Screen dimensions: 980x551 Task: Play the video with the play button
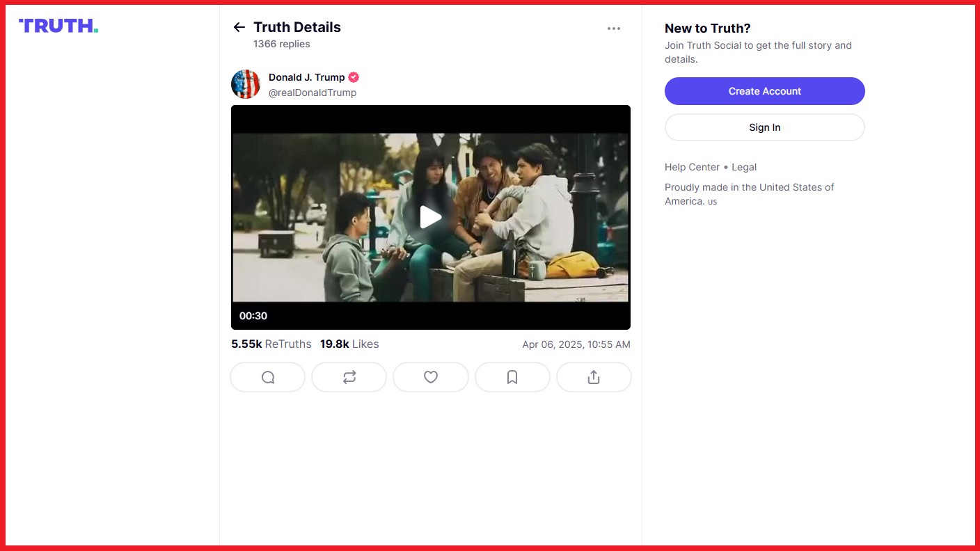[431, 217]
